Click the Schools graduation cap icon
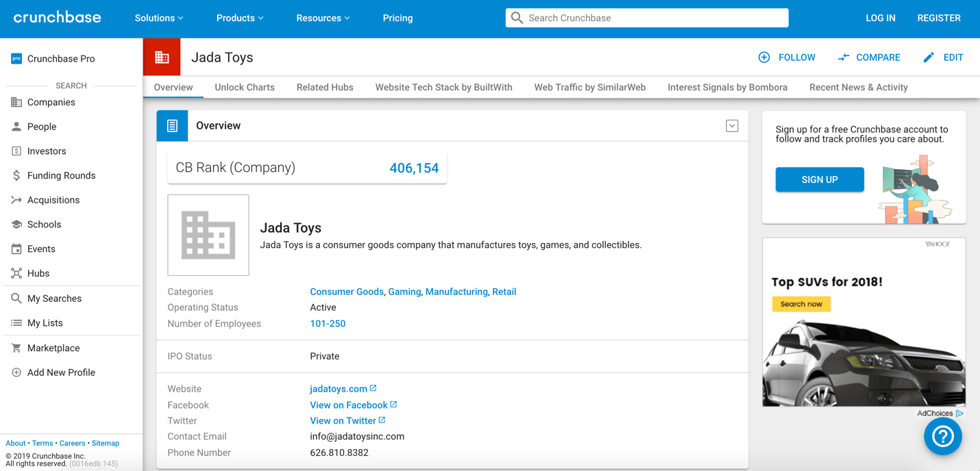This screenshot has height=471, width=980. (x=16, y=225)
